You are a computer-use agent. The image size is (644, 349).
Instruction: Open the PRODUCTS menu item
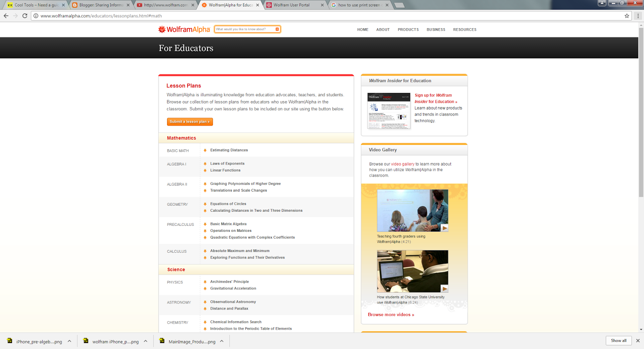click(x=408, y=30)
